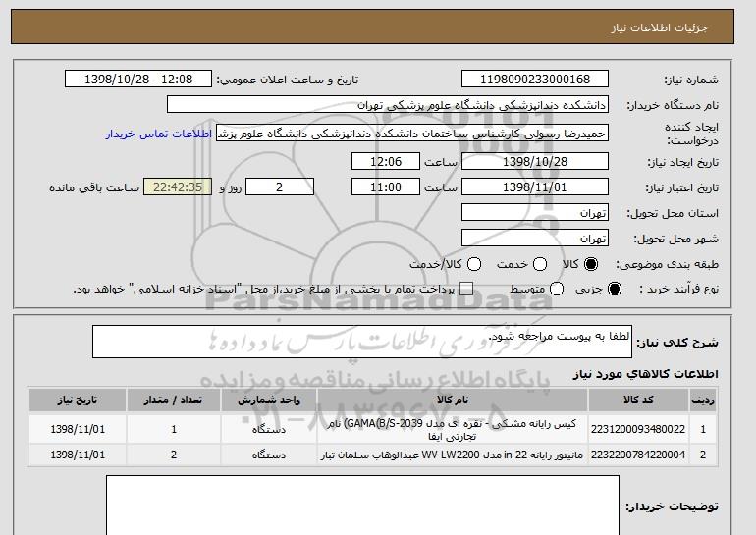
Task: Click the countdown timer 22:42:35
Action: [x=178, y=187]
